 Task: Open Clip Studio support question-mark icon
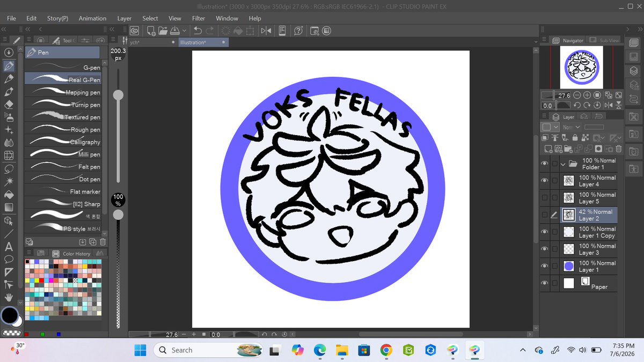tap(299, 31)
